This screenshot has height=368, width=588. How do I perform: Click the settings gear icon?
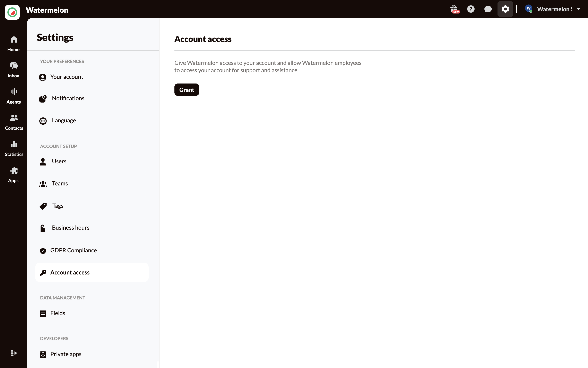coord(505,9)
